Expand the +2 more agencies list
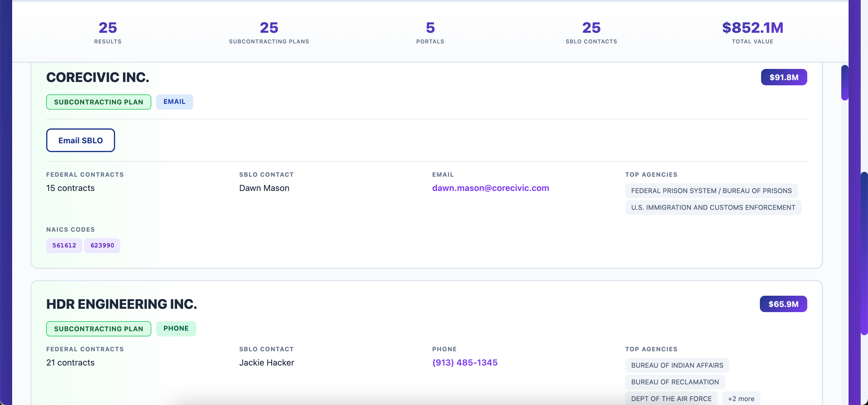 741,398
